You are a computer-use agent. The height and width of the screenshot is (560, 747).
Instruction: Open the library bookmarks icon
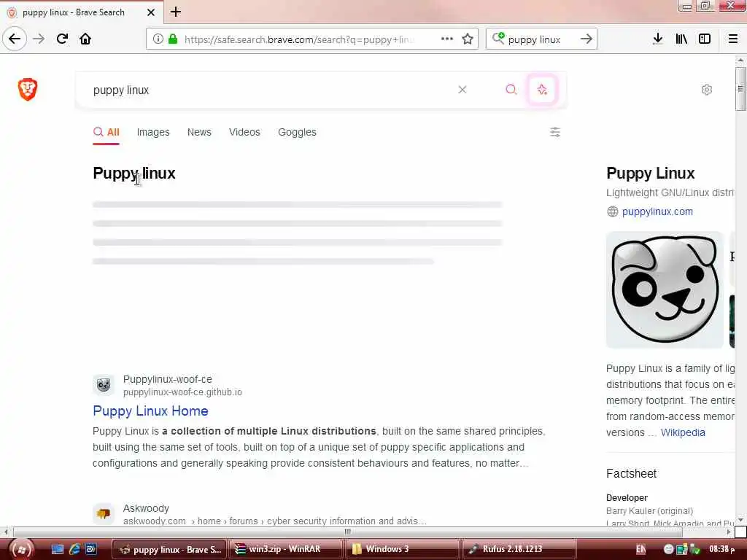pyautogui.click(x=681, y=39)
